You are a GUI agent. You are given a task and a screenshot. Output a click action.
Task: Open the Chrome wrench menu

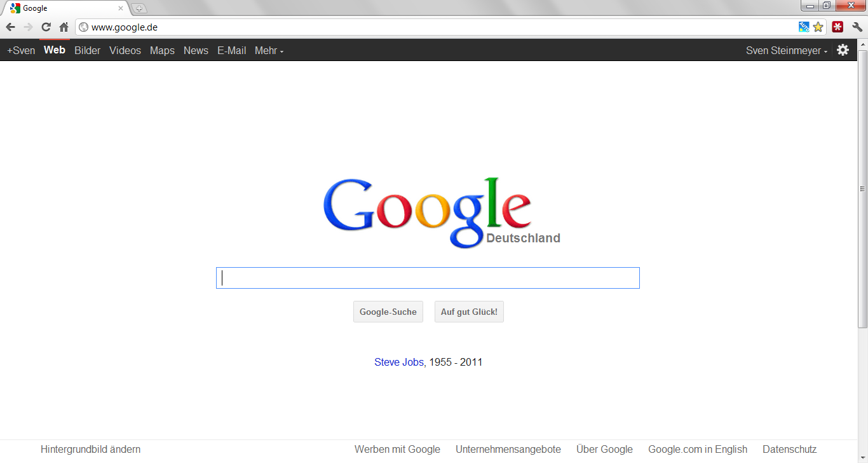(x=857, y=27)
